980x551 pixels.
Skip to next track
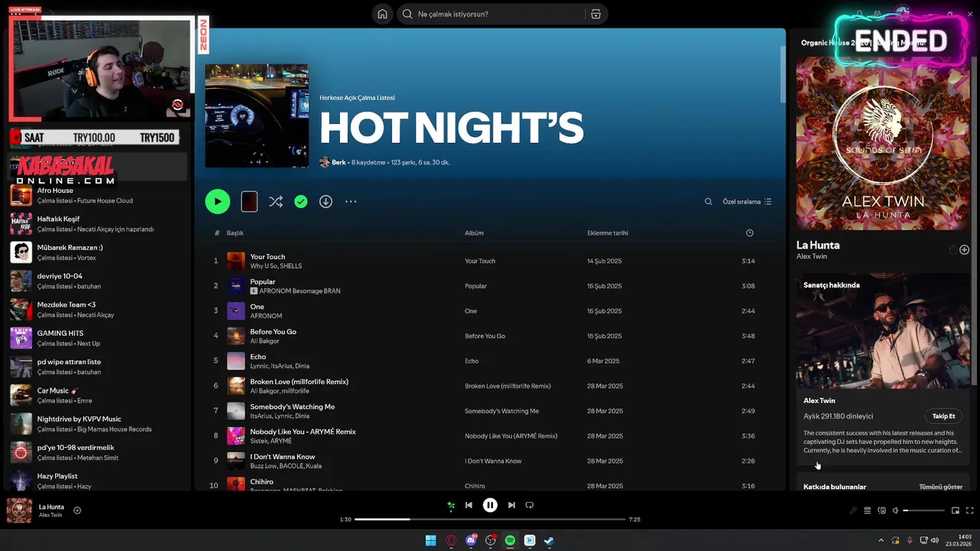pyautogui.click(x=511, y=505)
